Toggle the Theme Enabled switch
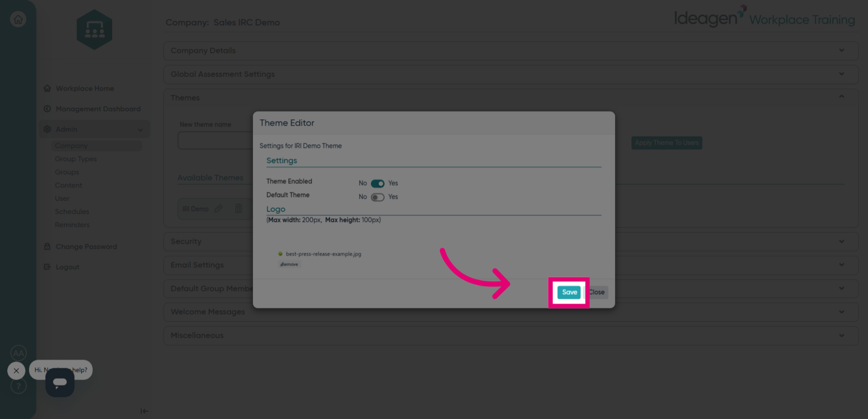The width and height of the screenshot is (868, 419). point(377,184)
